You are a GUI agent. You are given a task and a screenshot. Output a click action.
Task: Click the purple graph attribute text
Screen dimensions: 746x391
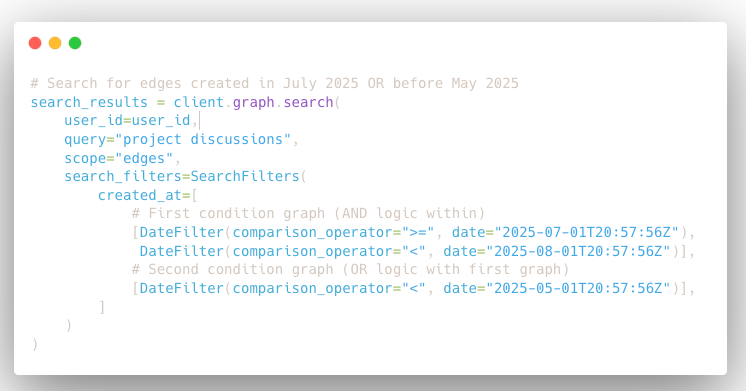(x=253, y=102)
